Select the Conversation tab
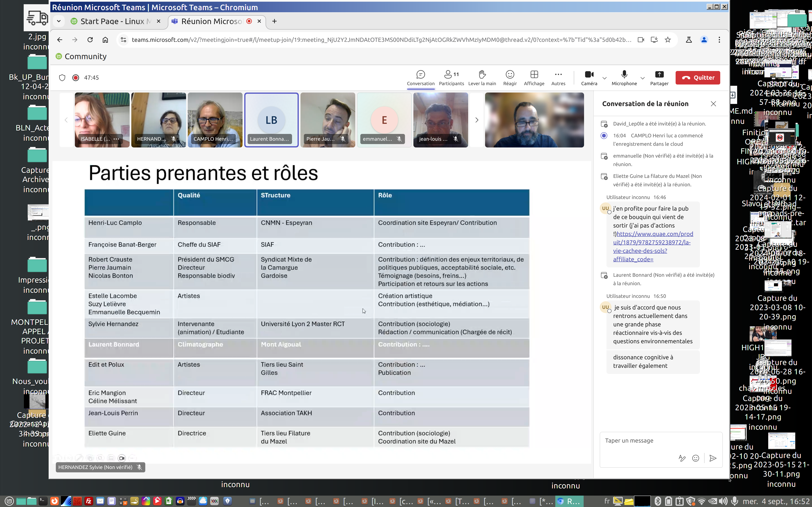Viewport: 812px width, 507px height. coord(420,78)
